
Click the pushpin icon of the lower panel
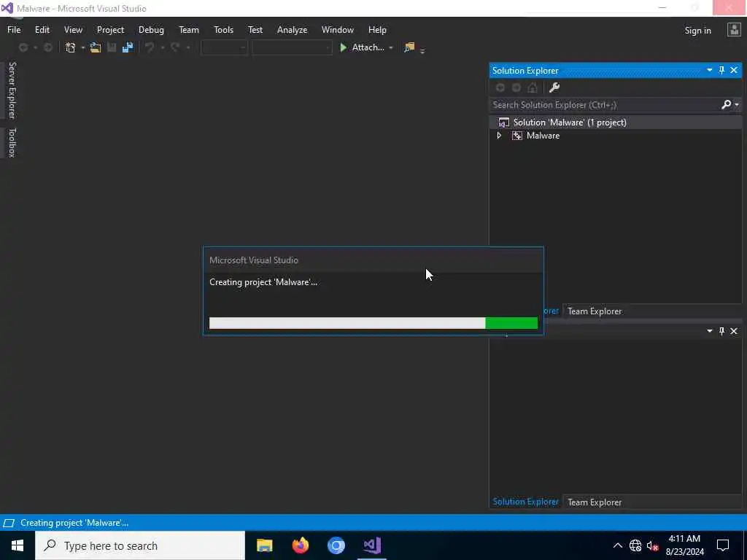[721, 331]
